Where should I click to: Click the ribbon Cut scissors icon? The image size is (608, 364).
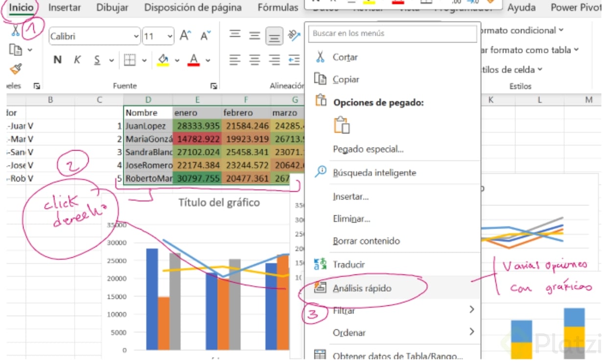[x=15, y=31]
